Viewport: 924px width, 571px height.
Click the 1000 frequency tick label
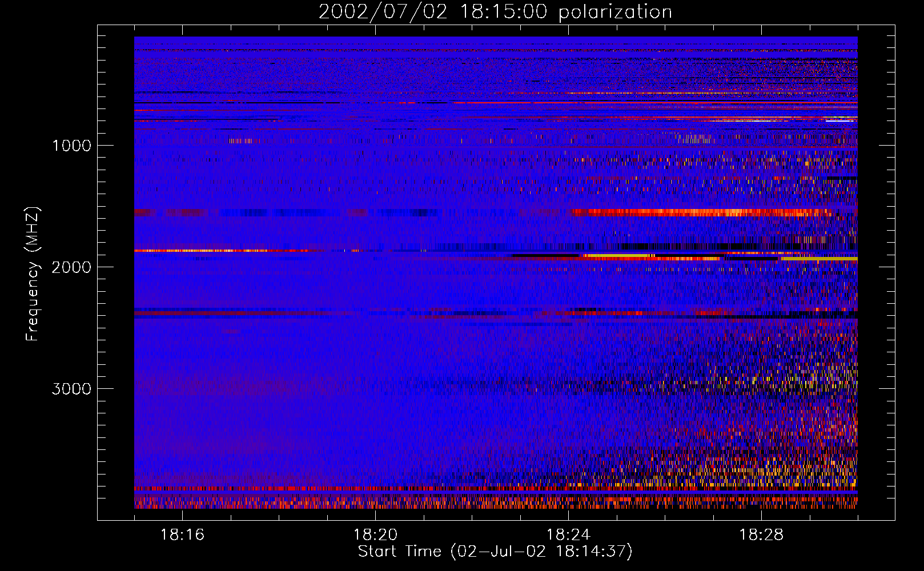(x=71, y=146)
